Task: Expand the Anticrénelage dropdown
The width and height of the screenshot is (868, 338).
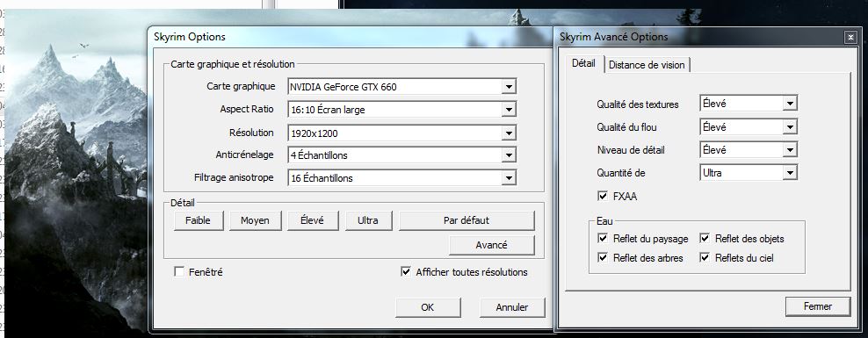Action: point(401,155)
